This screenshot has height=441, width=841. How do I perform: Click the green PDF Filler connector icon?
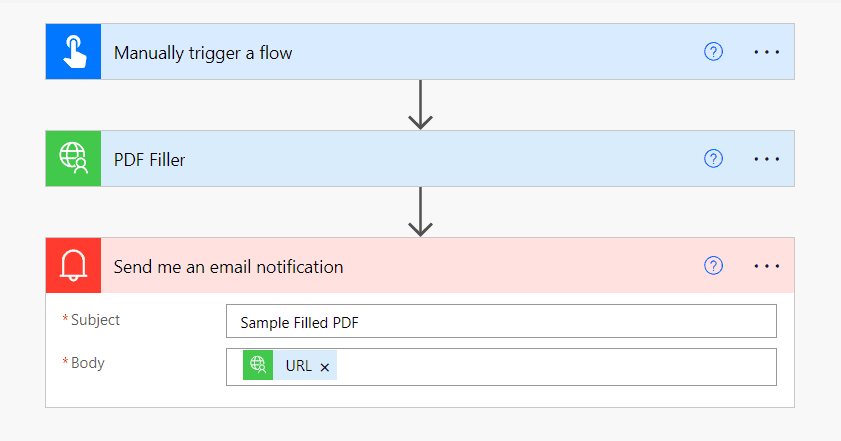73,159
